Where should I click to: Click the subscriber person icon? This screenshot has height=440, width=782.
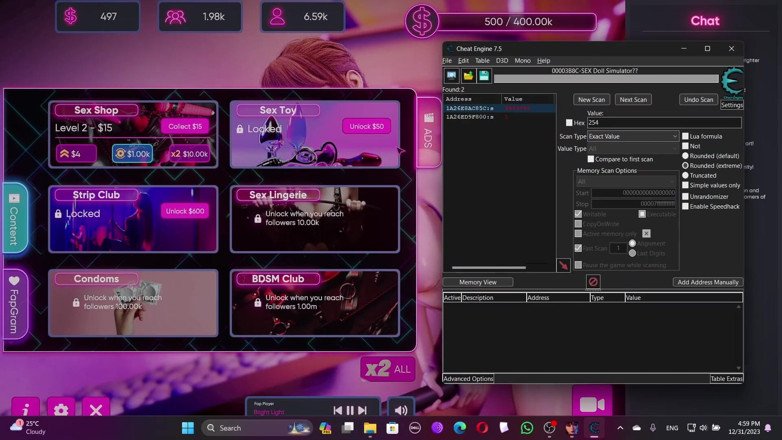point(277,17)
